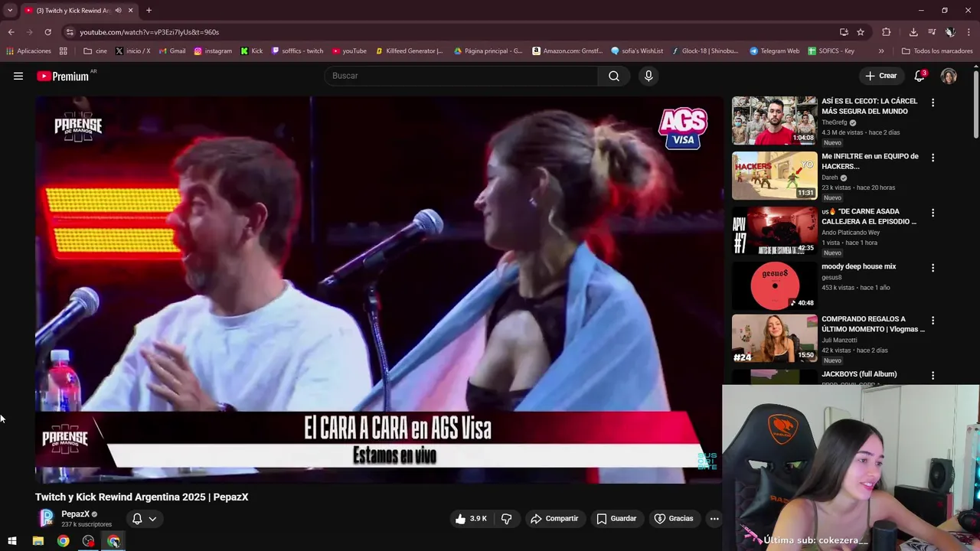Open Todos los marcadores folder
The width and height of the screenshot is (980, 551).
click(937, 51)
